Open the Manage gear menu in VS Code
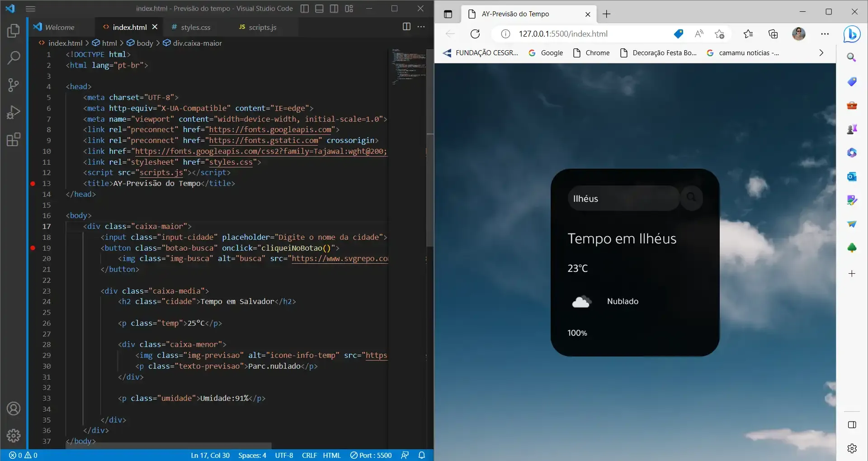 coord(14,436)
